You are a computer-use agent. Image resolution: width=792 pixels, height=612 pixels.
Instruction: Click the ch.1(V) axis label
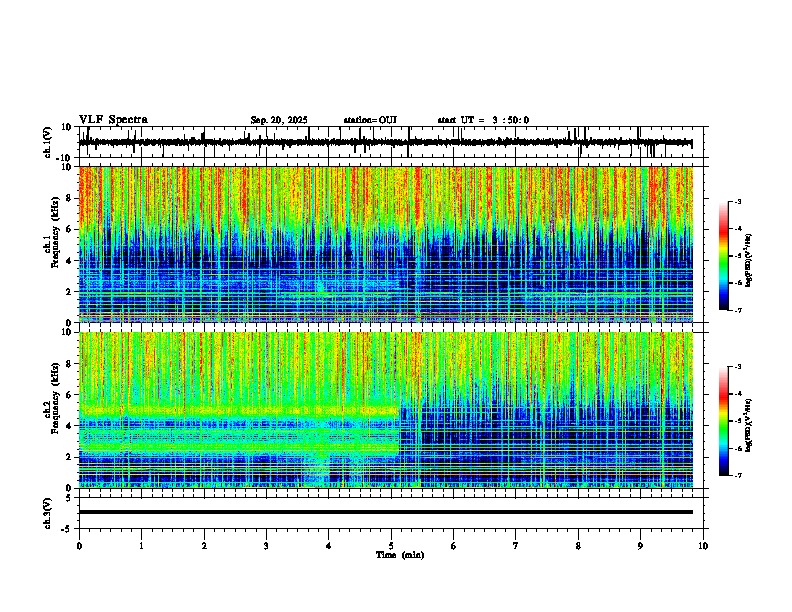click(x=48, y=142)
